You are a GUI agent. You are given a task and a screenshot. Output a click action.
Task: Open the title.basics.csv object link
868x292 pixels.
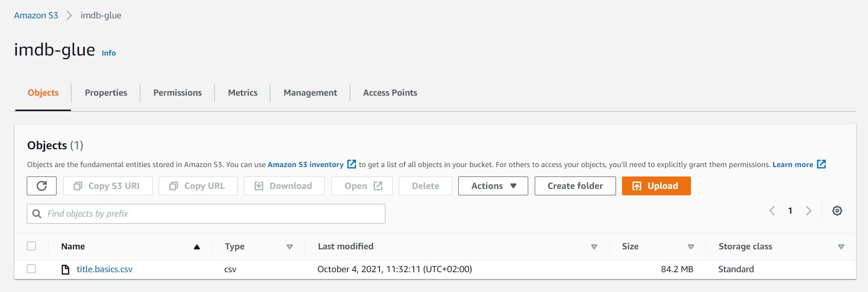[105, 269]
